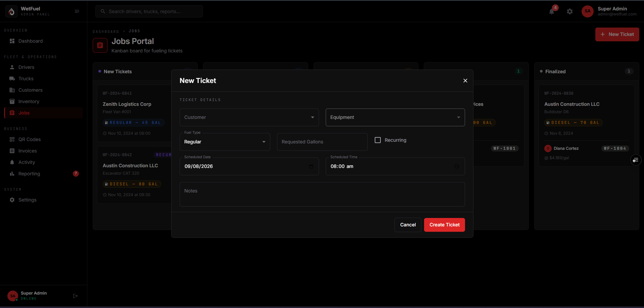
Task: Click the Trucks icon in the sidebar
Action: pos(12,79)
